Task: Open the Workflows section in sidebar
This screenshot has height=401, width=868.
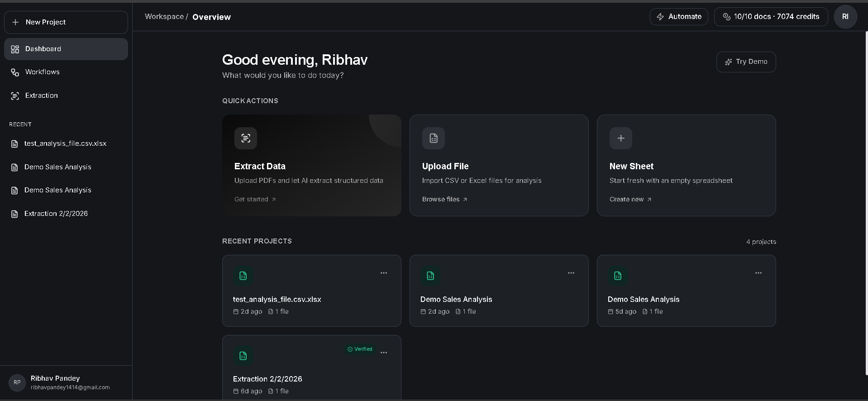Action: 42,72
